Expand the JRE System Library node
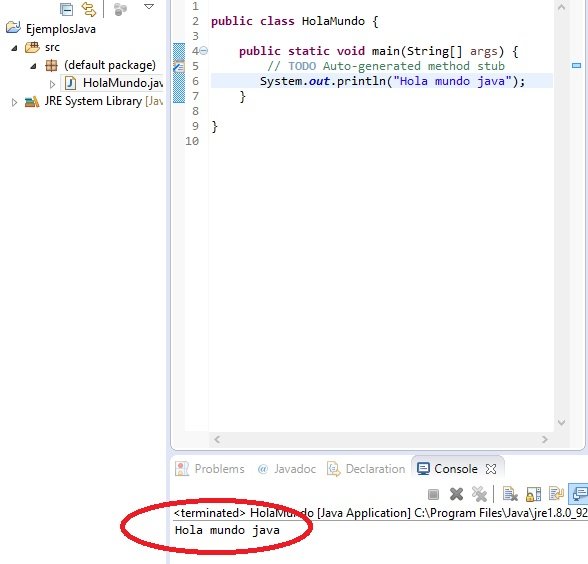The width and height of the screenshot is (588, 564). click(x=14, y=102)
